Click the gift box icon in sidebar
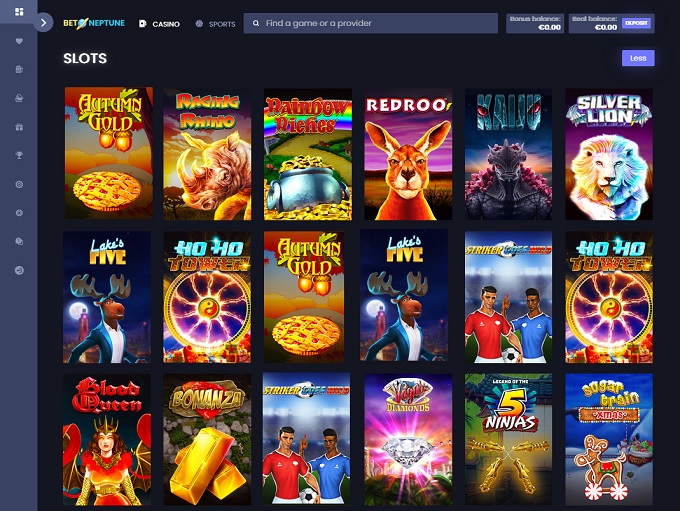The image size is (680, 511). coord(19,127)
